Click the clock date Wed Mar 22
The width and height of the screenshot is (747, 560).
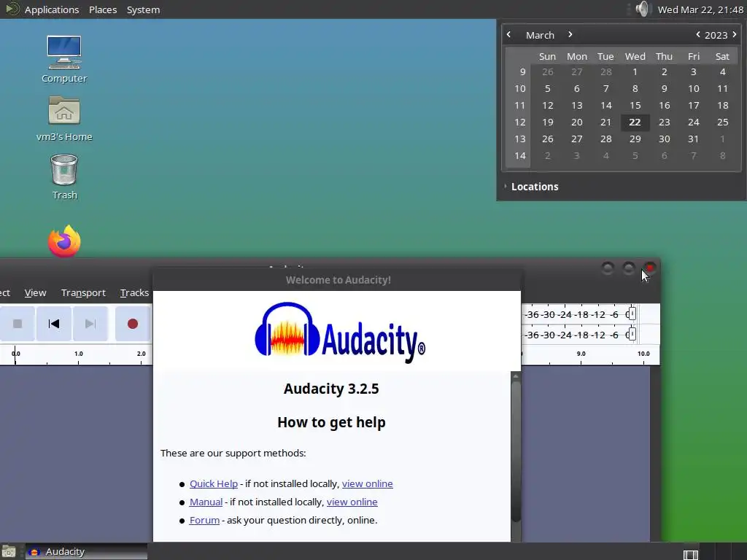pyautogui.click(x=700, y=9)
